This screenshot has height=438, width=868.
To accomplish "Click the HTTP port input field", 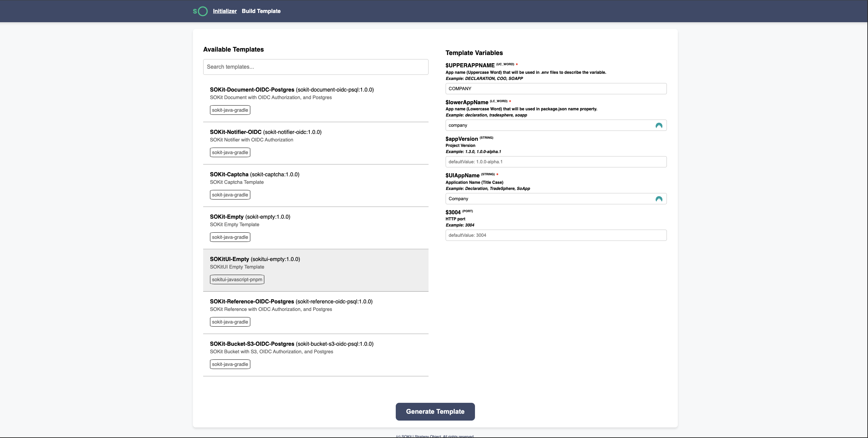I will [x=556, y=235].
